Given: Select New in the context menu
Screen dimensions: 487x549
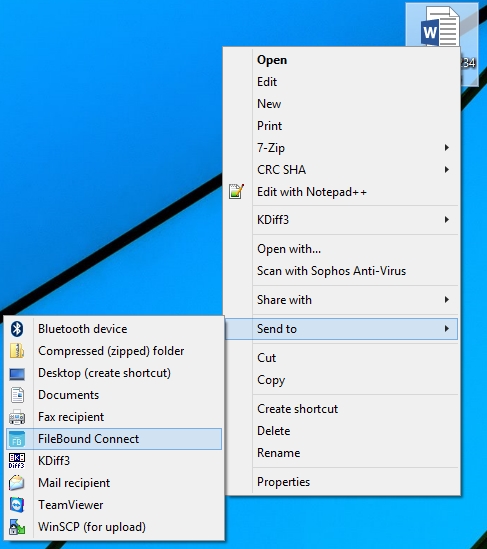Looking at the screenshot, I should tap(342, 104).
